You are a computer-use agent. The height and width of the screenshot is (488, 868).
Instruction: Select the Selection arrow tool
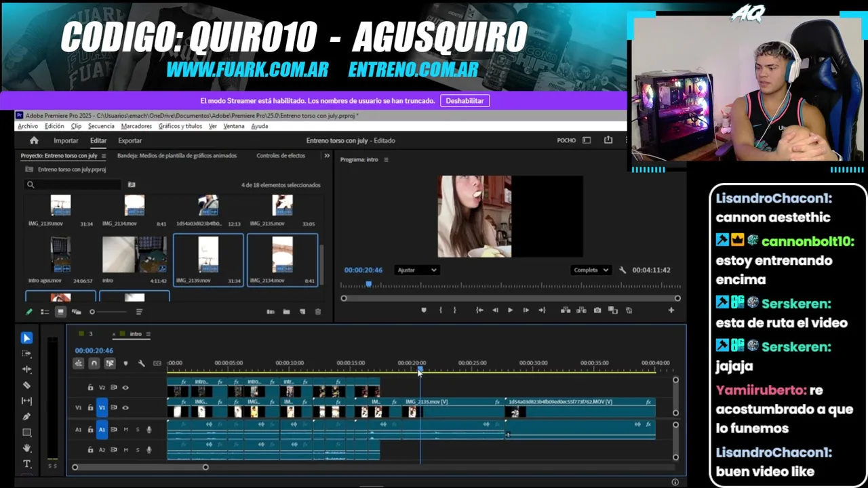click(26, 338)
